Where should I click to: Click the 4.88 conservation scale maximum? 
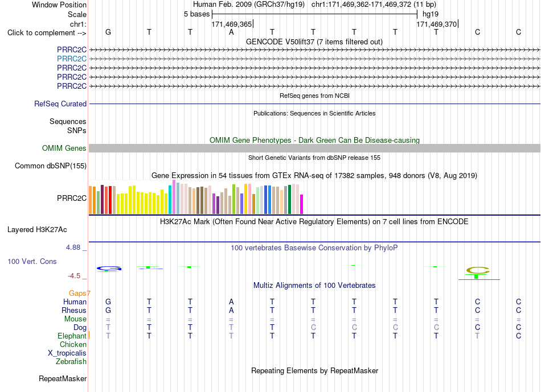point(73,247)
